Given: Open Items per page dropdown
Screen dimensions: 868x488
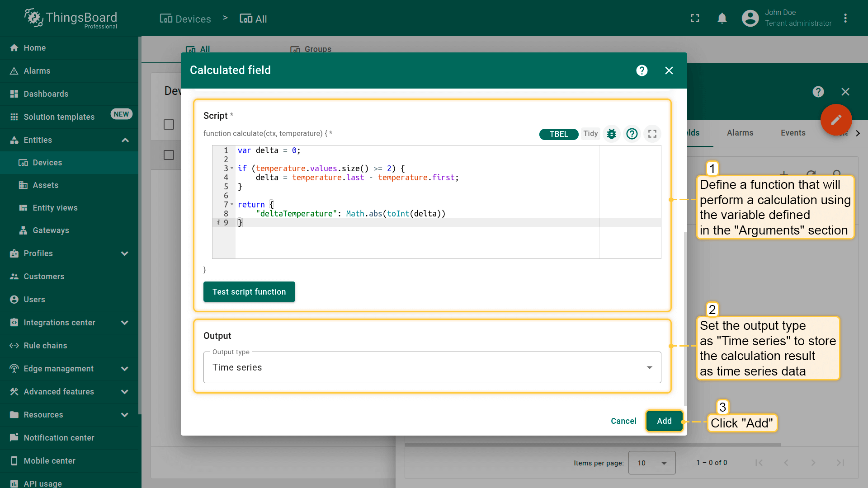Looking at the screenshot, I should [x=651, y=463].
